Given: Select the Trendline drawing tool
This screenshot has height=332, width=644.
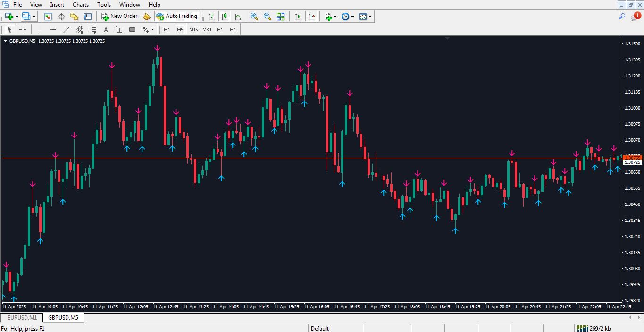Looking at the screenshot, I should pos(67,29).
